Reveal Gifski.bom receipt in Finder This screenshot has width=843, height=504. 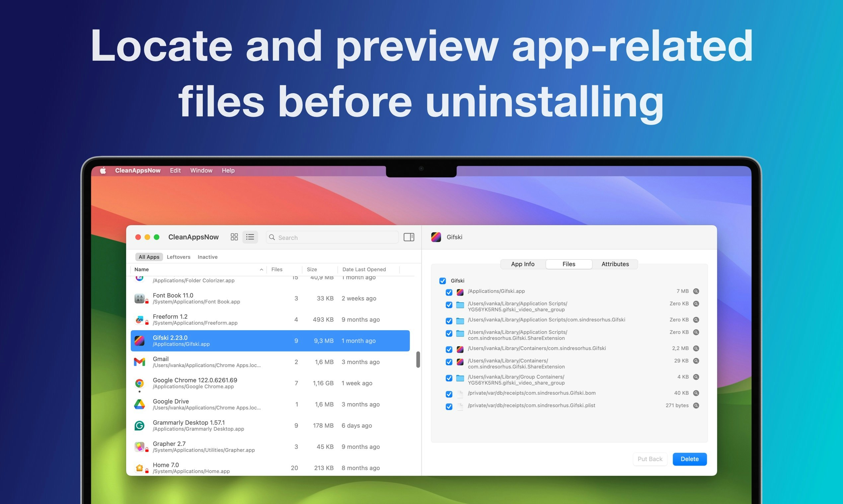[x=696, y=393]
